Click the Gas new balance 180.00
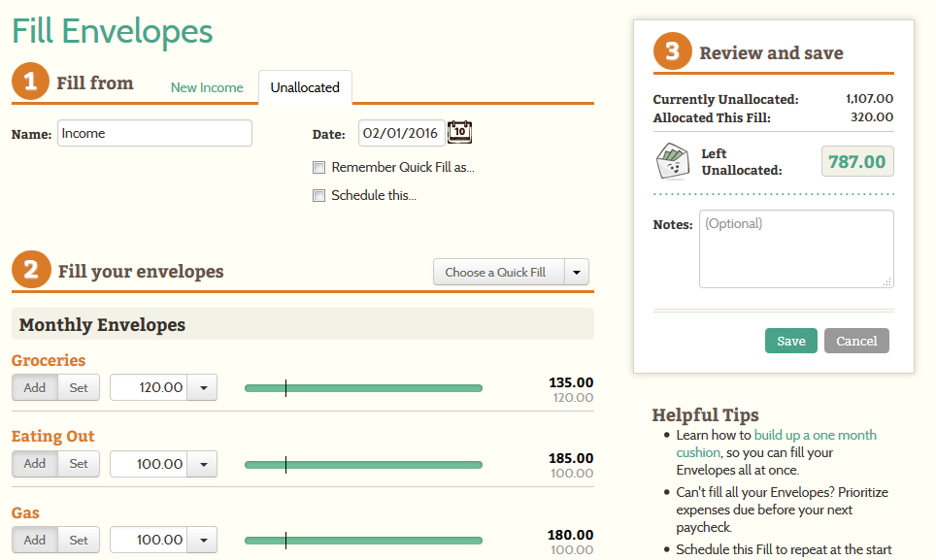936x560 pixels. coord(570,535)
